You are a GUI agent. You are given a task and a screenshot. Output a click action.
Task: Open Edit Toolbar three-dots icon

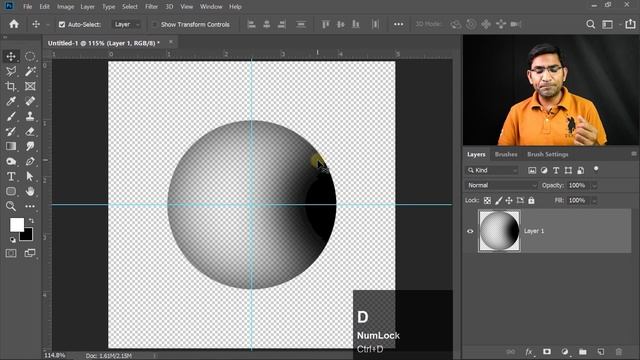[30, 206]
